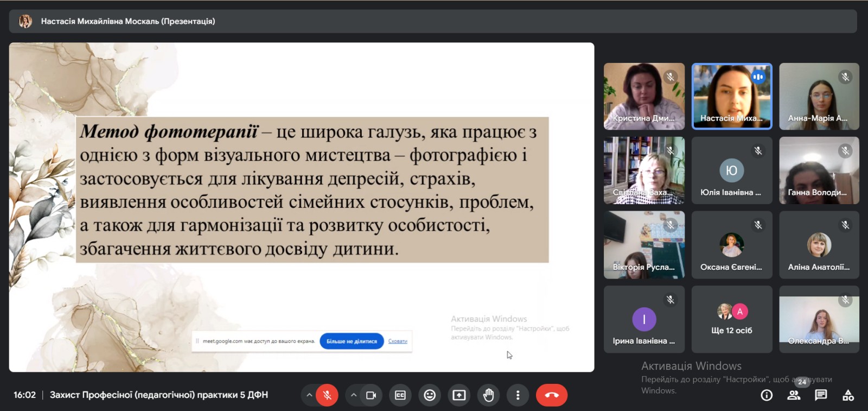Click the purple І avatar of Ірина Іванівна
The width and height of the screenshot is (868, 411).
coord(644,319)
